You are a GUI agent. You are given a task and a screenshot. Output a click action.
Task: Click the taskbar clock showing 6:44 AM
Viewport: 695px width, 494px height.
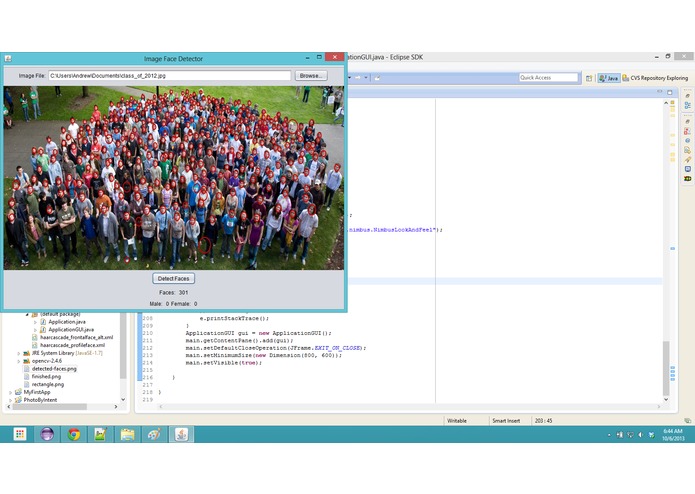pos(673,435)
